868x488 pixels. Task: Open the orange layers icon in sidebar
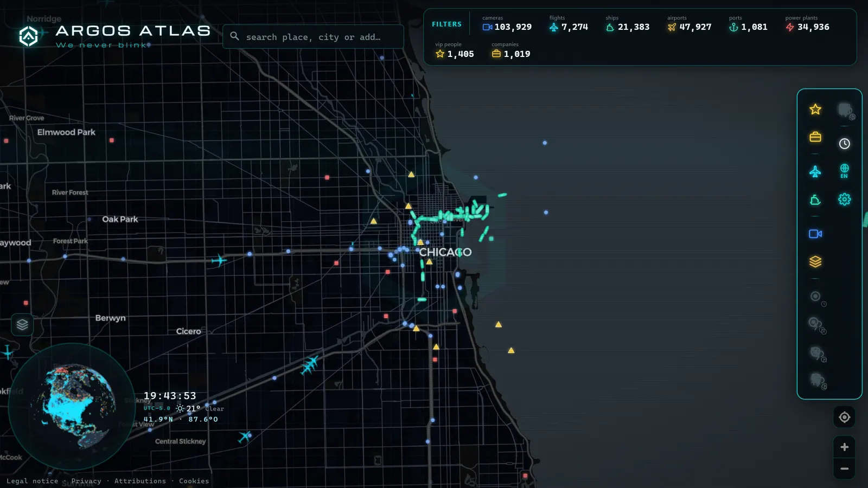point(815,262)
